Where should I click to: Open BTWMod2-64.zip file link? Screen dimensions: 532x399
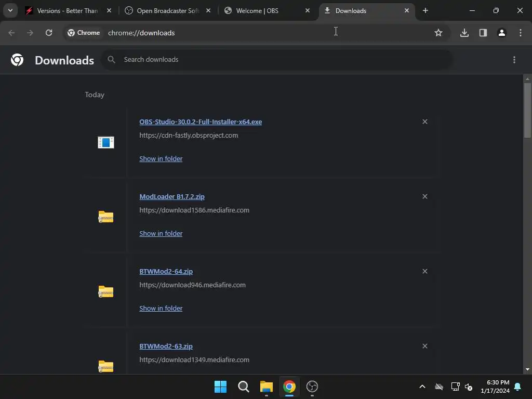(166, 271)
